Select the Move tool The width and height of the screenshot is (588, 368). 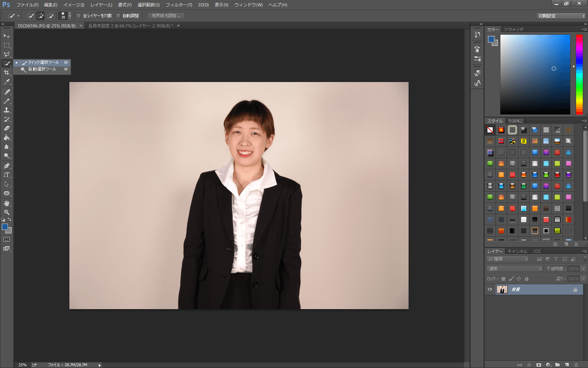tap(7, 36)
